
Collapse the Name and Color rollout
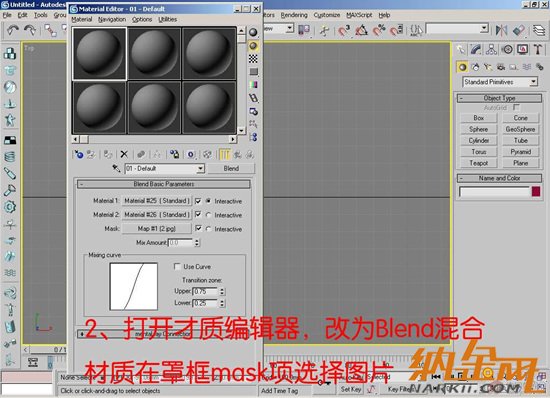pyautogui.click(x=499, y=178)
